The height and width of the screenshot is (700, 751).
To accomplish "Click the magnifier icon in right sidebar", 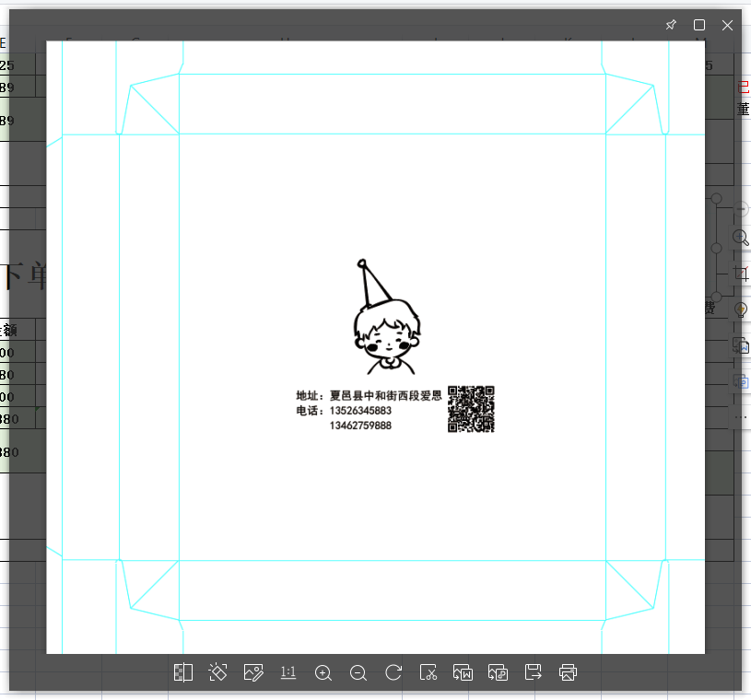I will click(741, 238).
